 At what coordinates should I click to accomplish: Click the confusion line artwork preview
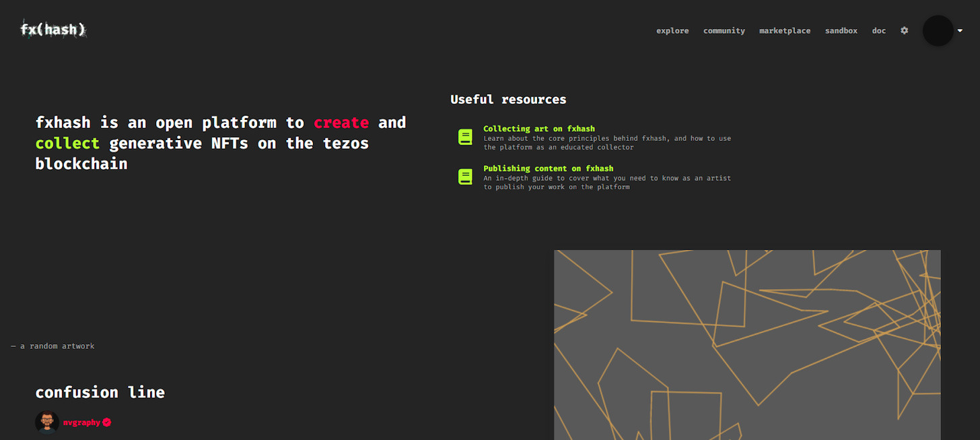(747, 345)
